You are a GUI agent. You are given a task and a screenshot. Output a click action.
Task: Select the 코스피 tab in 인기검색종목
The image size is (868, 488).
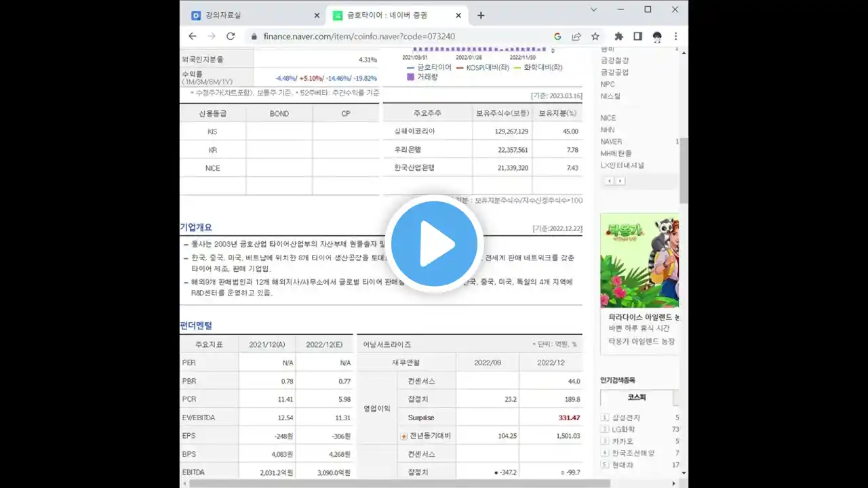(637, 397)
